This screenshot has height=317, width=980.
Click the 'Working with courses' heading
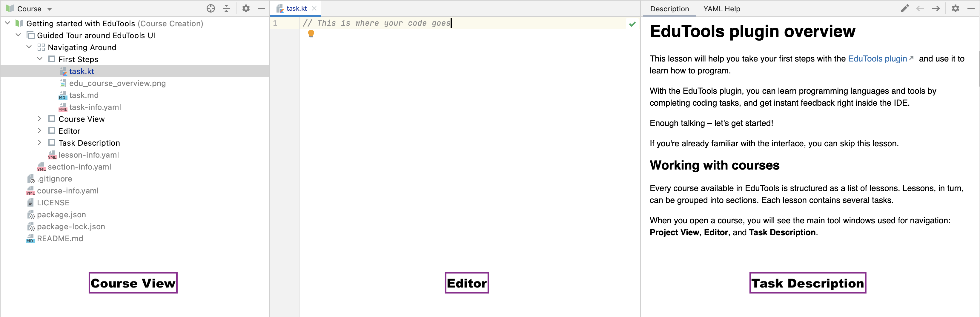pos(715,165)
